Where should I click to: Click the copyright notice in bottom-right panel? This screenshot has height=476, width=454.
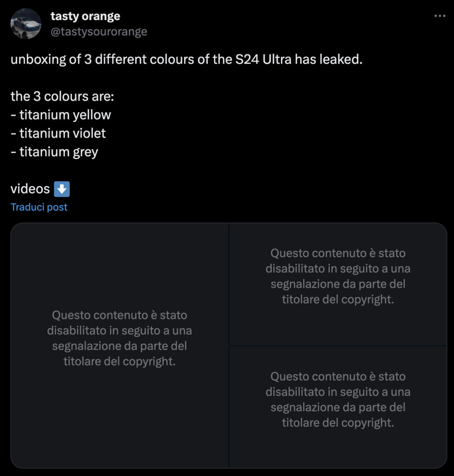click(x=338, y=399)
